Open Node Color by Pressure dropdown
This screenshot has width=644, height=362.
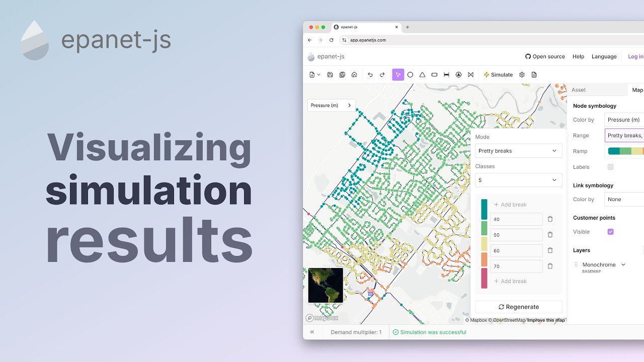[624, 120]
